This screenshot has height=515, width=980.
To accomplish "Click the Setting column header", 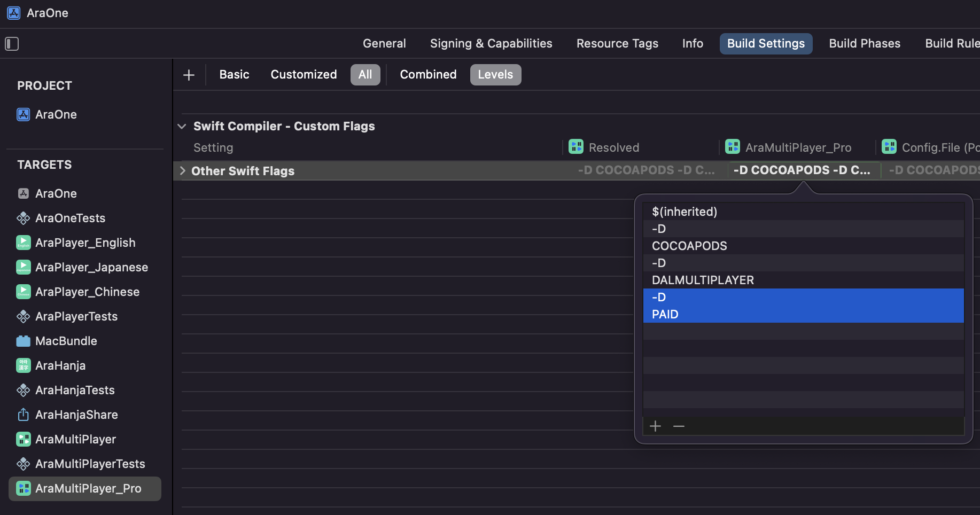I will (213, 147).
